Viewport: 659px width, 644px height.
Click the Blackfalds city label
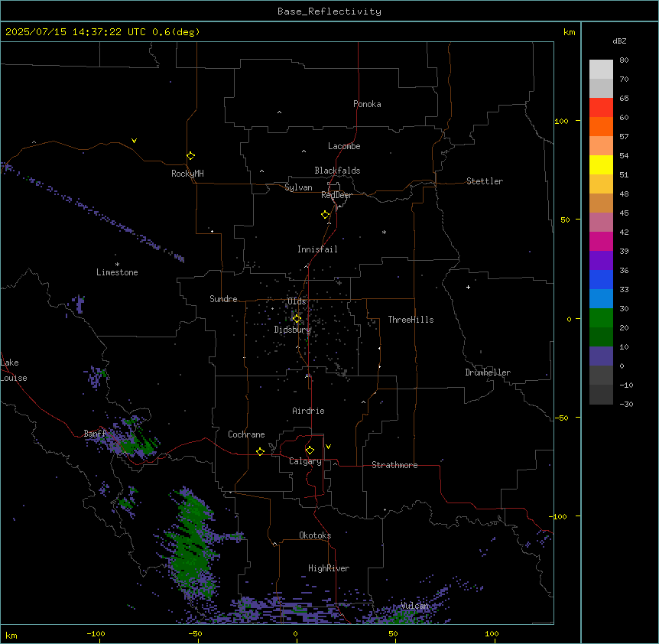337,171
